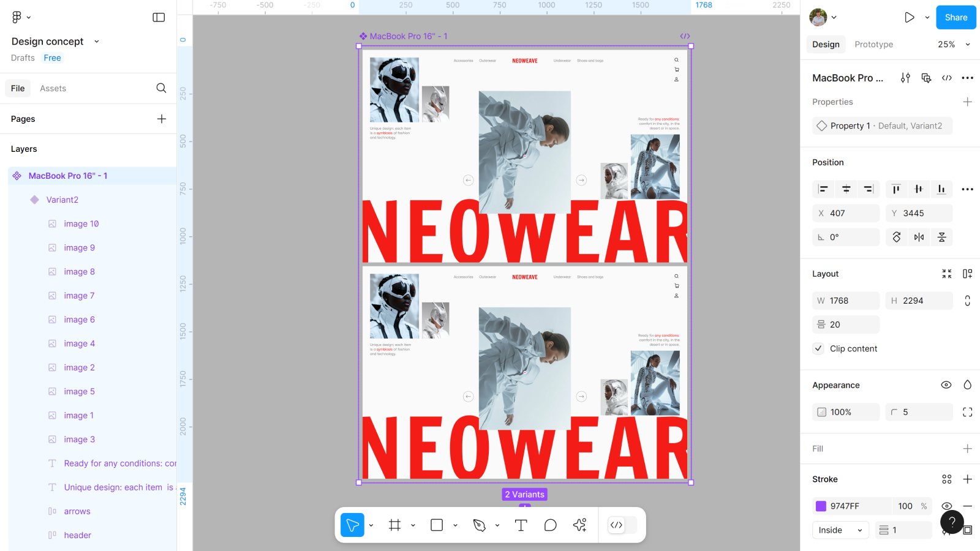The width and height of the screenshot is (980, 551).
Task: Open the zoom level 25% dropdown
Action: click(954, 45)
